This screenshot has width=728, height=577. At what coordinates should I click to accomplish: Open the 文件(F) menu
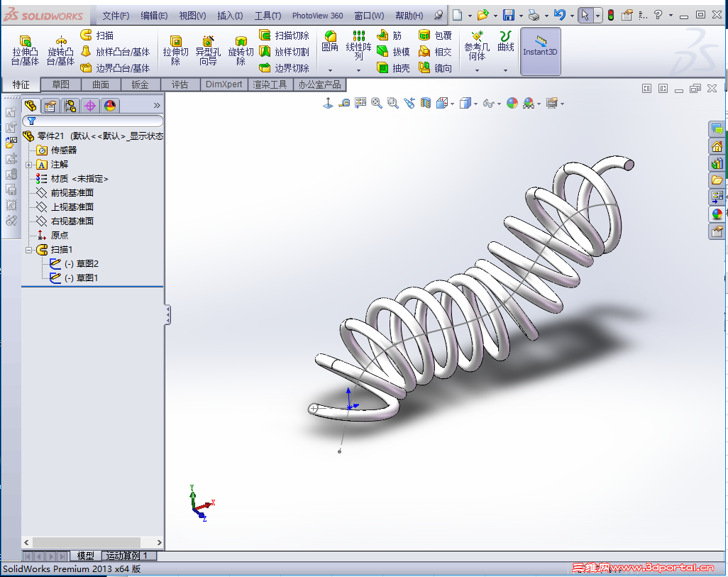tap(116, 16)
